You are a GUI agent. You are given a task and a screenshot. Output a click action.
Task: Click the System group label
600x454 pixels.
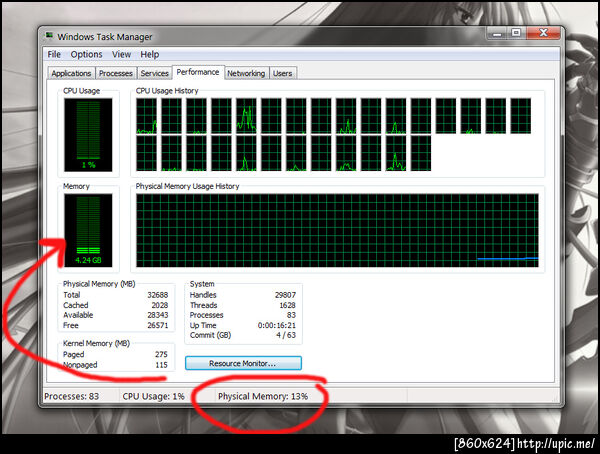point(202,284)
